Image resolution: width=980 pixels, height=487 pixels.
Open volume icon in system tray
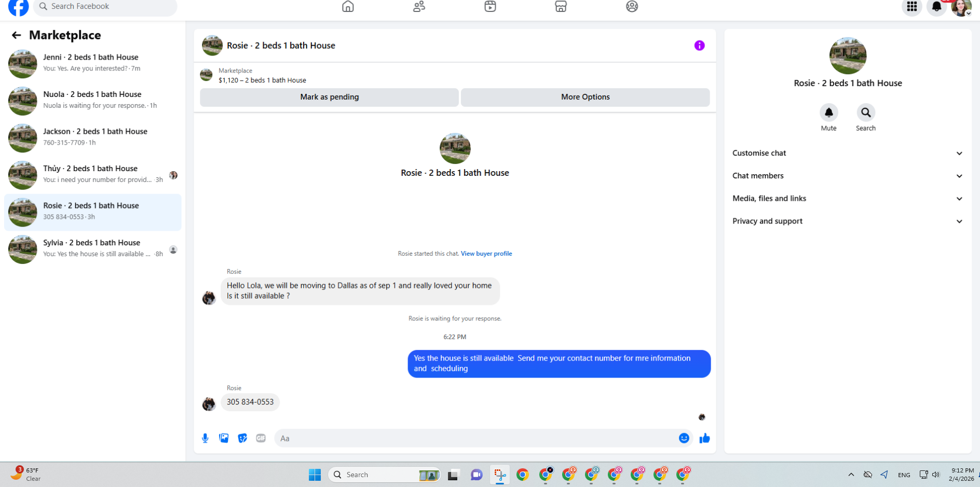coord(935,475)
